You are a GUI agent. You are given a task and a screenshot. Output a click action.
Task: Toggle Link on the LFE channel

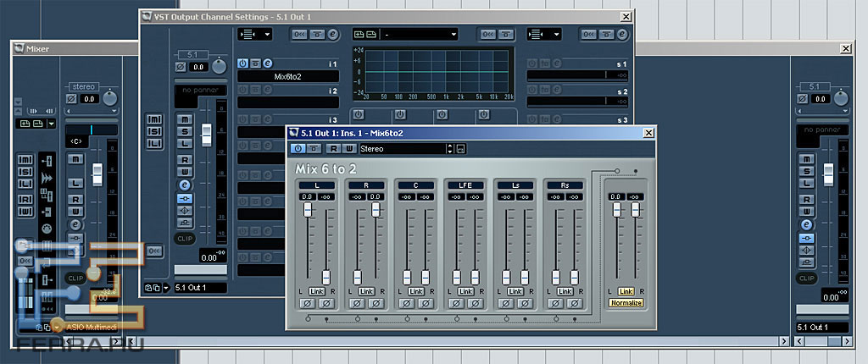[465, 291]
